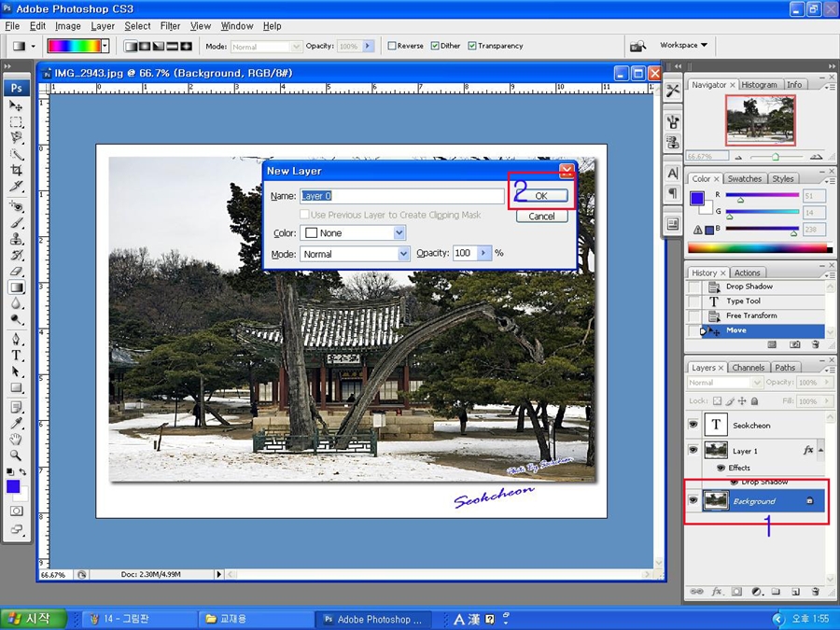840x630 pixels.
Task: Toggle Layer 1 Effects visibility eye
Action: (721, 468)
